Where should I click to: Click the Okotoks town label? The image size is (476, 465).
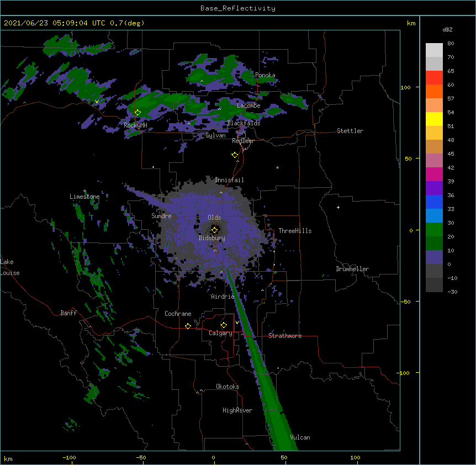coord(228,387)
